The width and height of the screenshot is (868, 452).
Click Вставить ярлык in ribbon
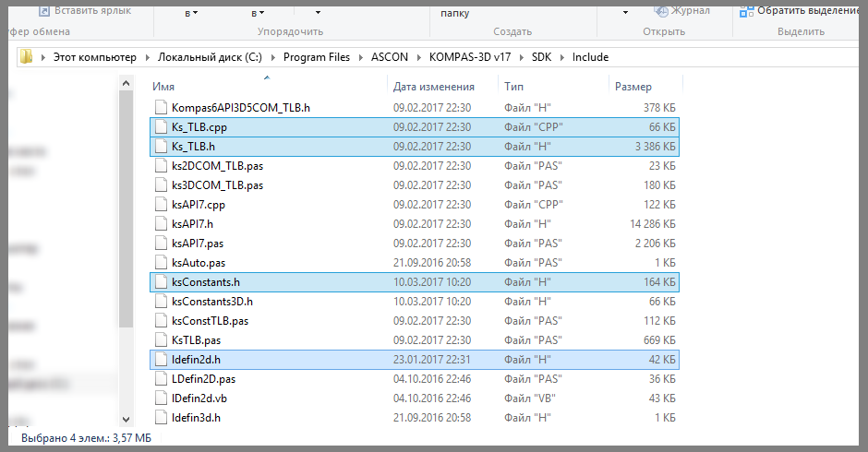pos(85,10)
